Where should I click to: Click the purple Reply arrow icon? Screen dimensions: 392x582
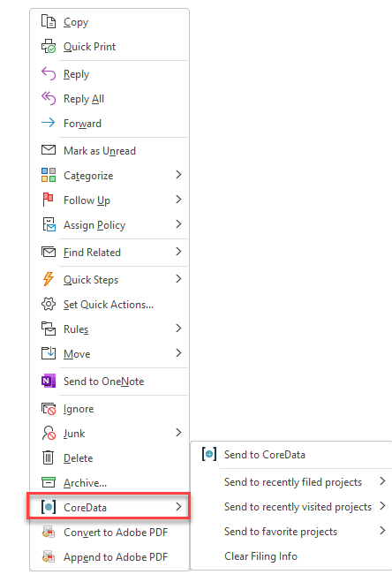click(x=49, y=73)
